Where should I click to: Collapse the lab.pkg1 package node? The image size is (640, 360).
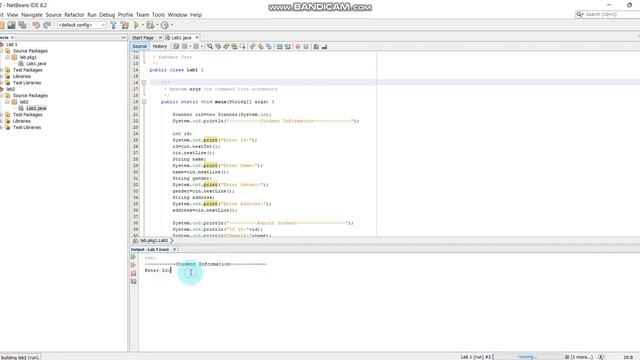[x=7, y=57]
